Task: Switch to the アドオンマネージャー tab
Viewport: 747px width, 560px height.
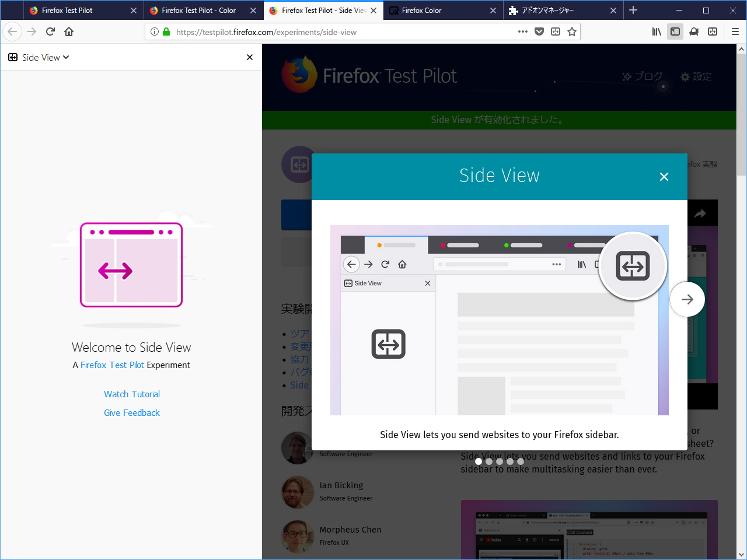Action: tap(563, 10)
